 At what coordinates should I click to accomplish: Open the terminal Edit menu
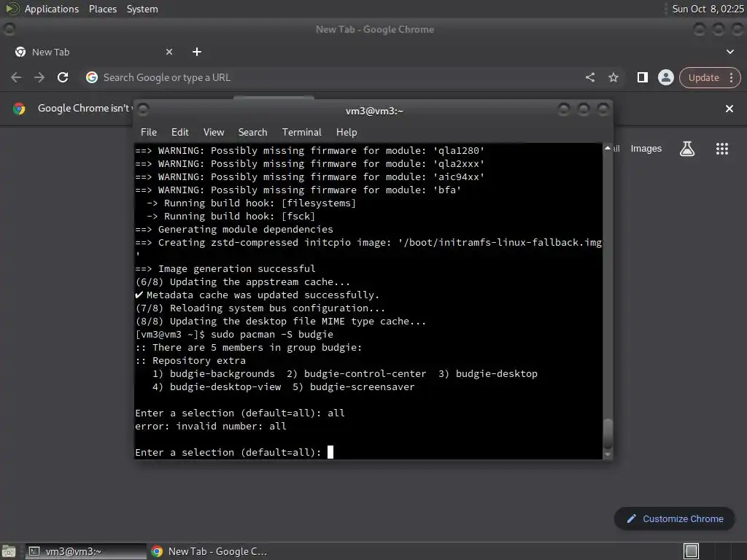pyautogui.click(x=179, y=133)
